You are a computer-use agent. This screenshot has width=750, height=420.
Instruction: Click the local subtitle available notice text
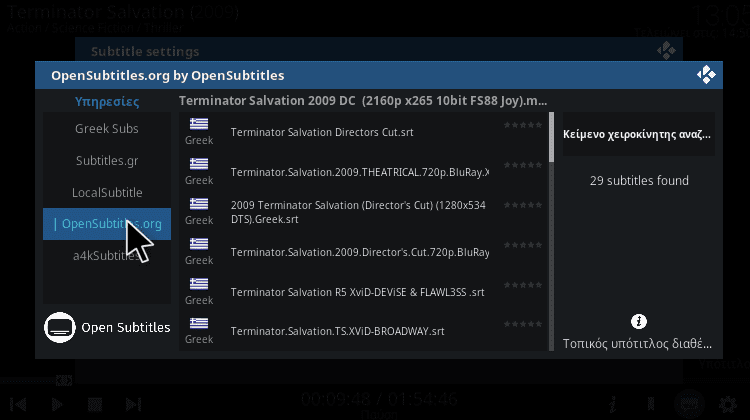(637, 344)
